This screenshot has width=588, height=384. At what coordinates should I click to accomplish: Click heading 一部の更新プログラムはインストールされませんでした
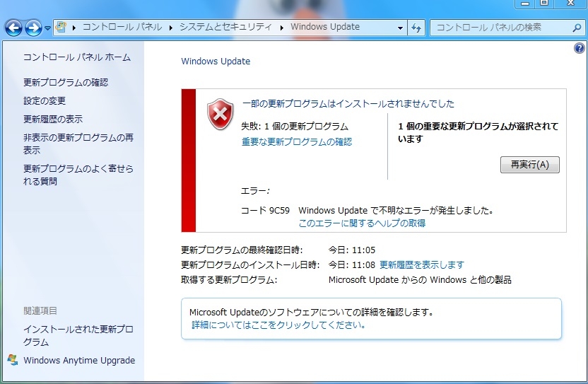pyautogui.click(x=348, y=103)
